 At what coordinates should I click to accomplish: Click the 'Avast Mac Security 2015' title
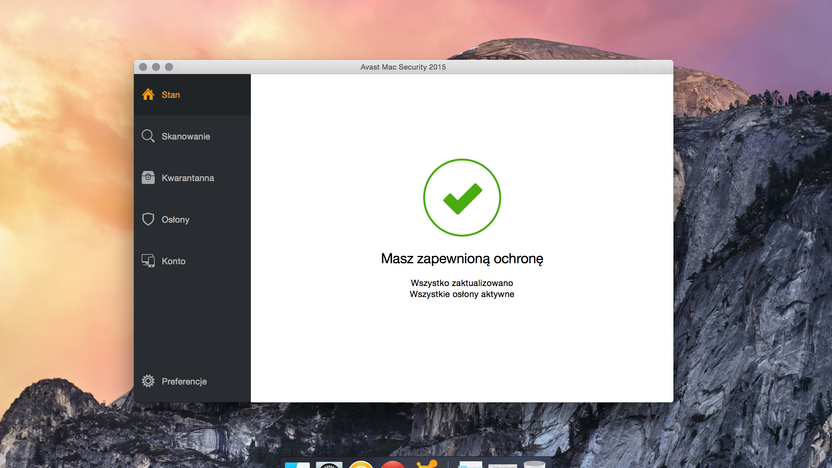(x=403, y=67)
